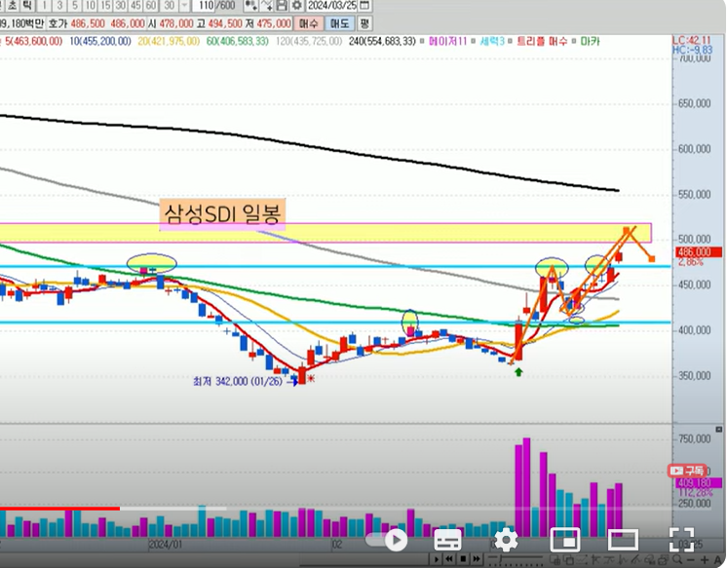Click the volume value tag 409,180 on axis
728x568 pixels.
click(699, 483)
